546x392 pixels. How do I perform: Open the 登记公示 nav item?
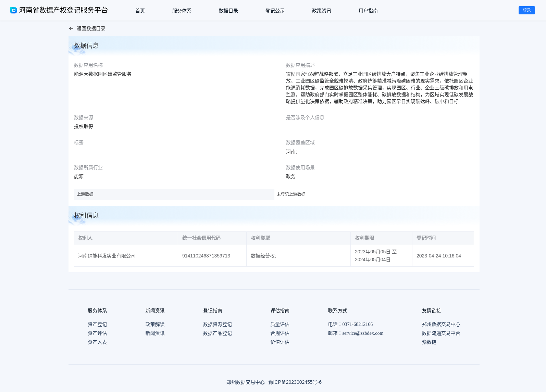tap(275, 11)
